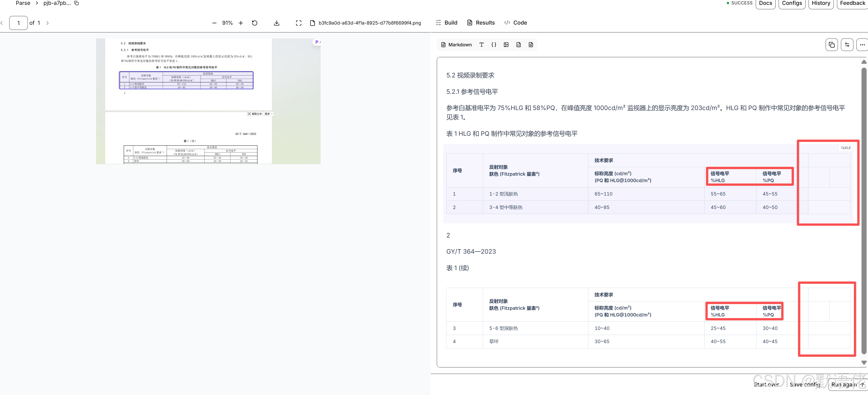Switch to JSON braces output view

(494, 44)
